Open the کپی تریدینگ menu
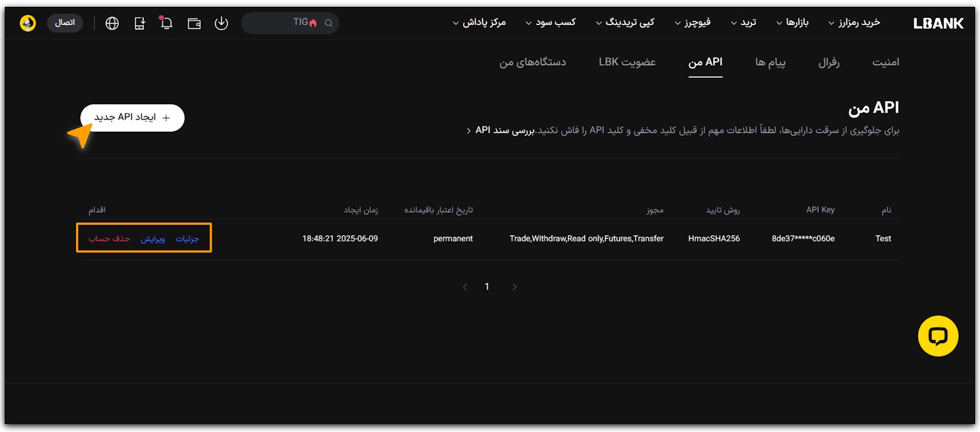This screenshot has width=980, height=432. point(625,23)
